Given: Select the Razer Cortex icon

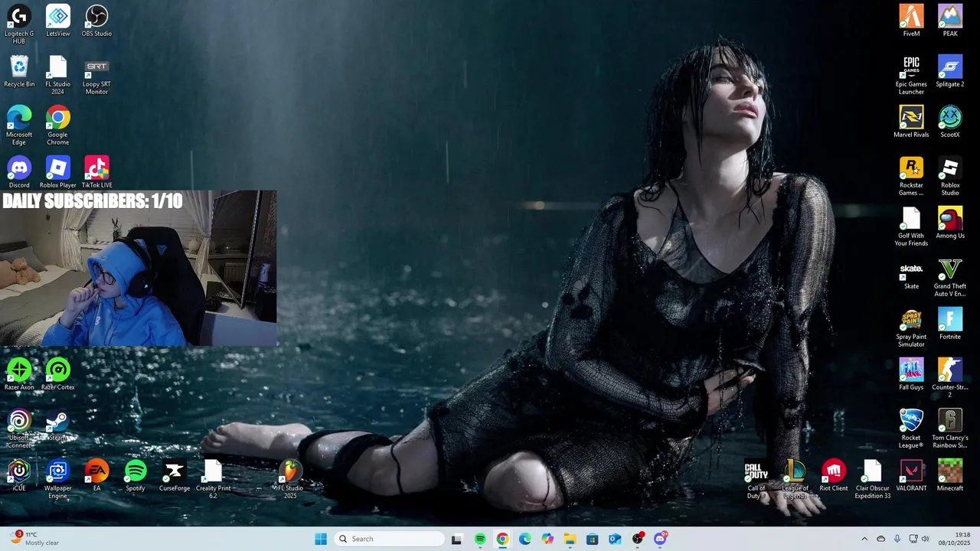Looking at the screenshot, I should [58, 374].
